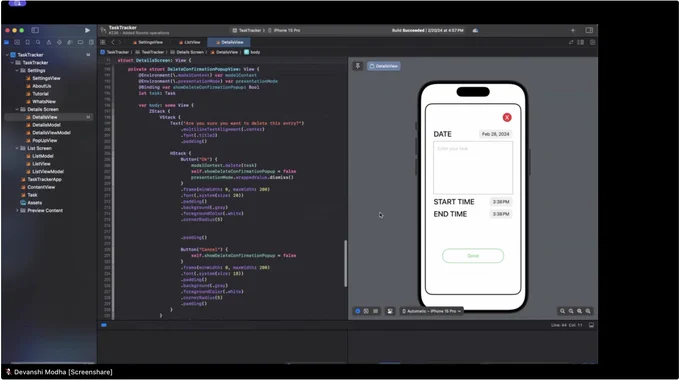Collapse the List Screen folder
The width and height of the screenshot is (680, 380).
(17, 148)
